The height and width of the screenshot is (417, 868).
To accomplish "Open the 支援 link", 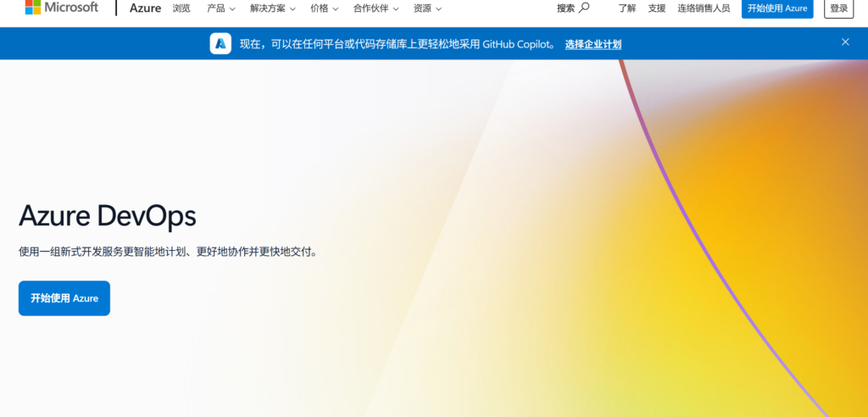I will (657, 8).
